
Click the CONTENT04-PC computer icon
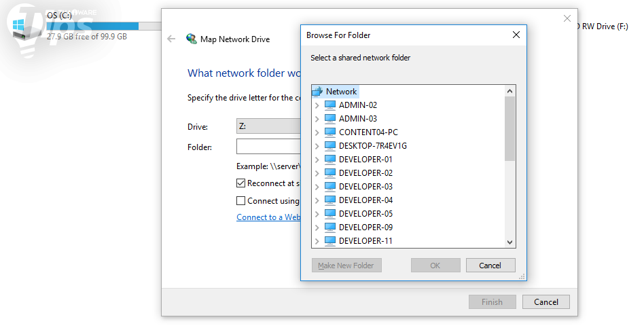tap(330, 132)
